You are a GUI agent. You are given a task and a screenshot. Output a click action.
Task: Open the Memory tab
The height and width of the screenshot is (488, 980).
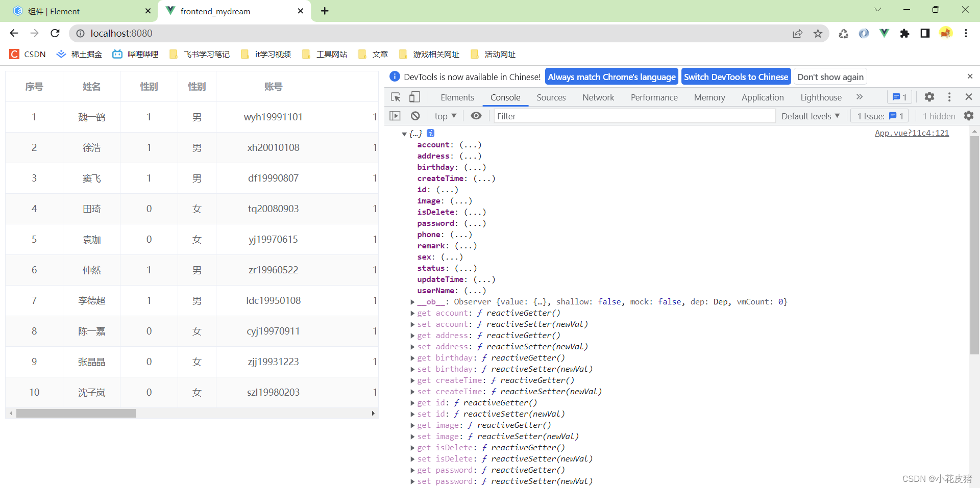tap(709, 97)
